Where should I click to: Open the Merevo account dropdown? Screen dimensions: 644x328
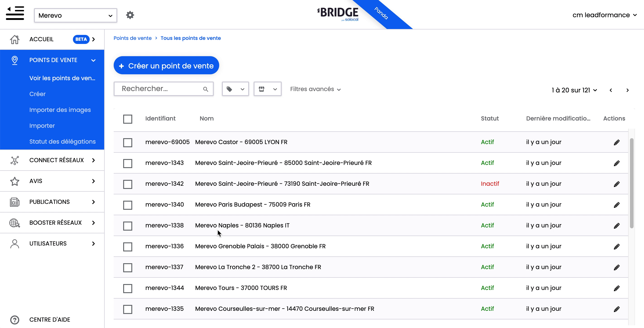click(75, 15)
